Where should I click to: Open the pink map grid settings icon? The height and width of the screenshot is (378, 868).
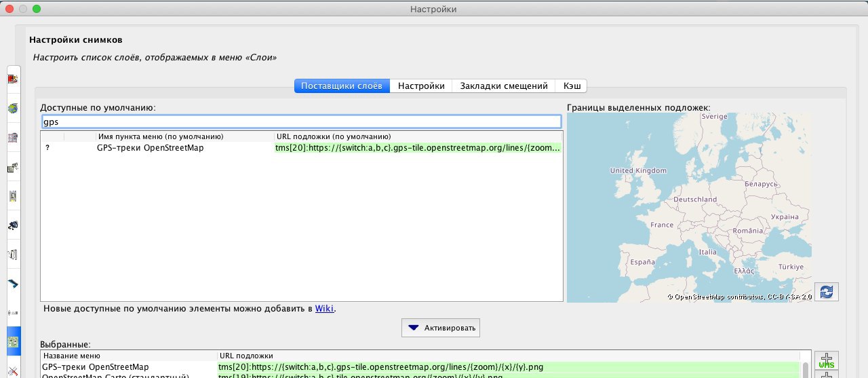coord(12,138)
